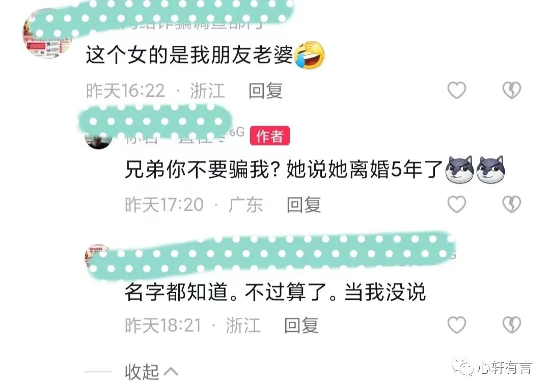Tap the laughing-crying emoji in first comment
This screenshot has width=550, height=392.
[310, 54]
